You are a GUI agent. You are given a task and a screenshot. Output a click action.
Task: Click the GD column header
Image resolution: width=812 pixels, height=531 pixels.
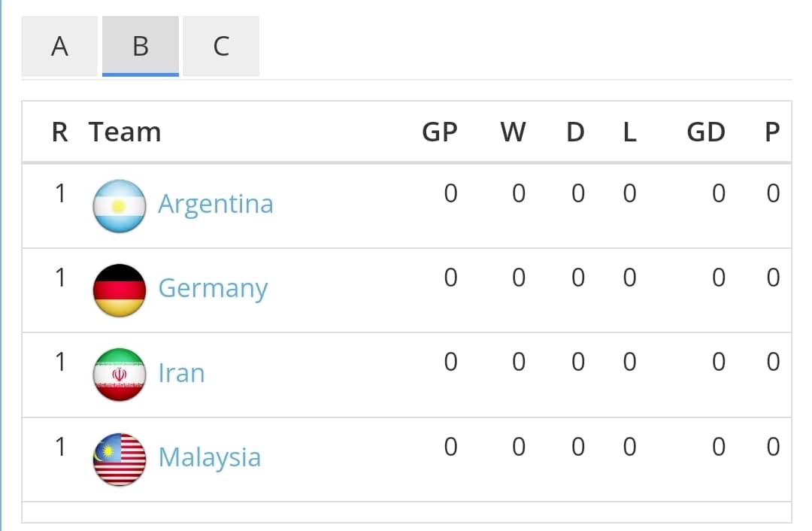point(706,132)
